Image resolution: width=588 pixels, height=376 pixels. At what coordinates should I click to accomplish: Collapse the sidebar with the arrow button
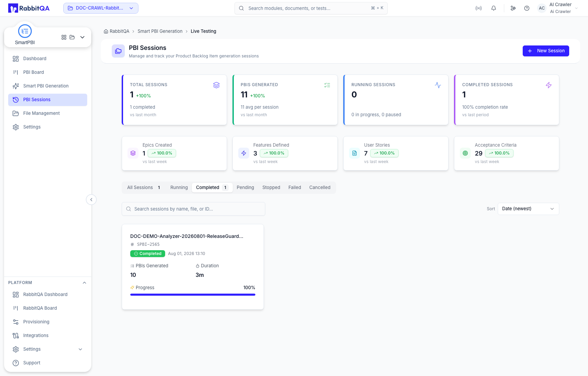pos(91,200)
